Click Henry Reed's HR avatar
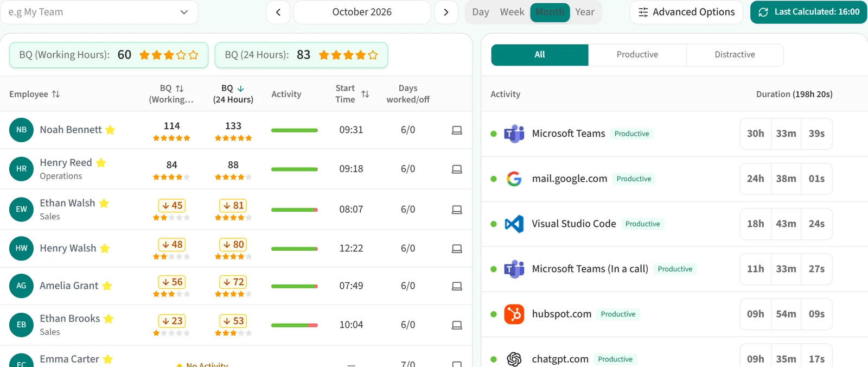 tap(21, 169)
